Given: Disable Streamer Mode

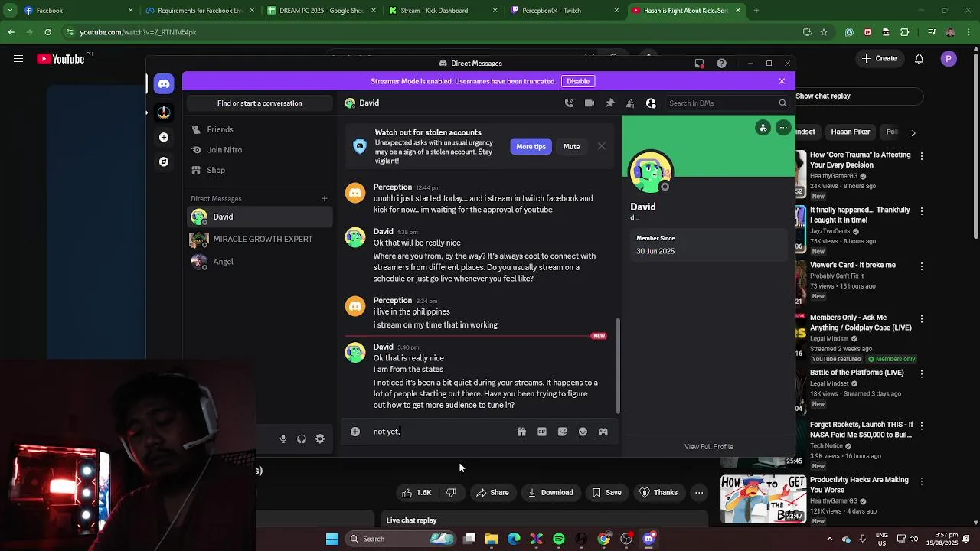Looking at the screenshot, I should pos(578,81).
